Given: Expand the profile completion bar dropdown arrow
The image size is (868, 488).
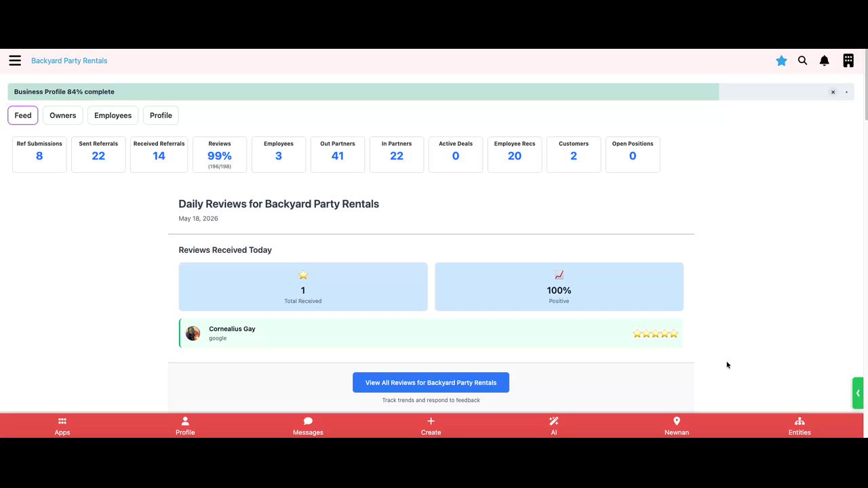Looking at the screenshot, I should (846, 92).
